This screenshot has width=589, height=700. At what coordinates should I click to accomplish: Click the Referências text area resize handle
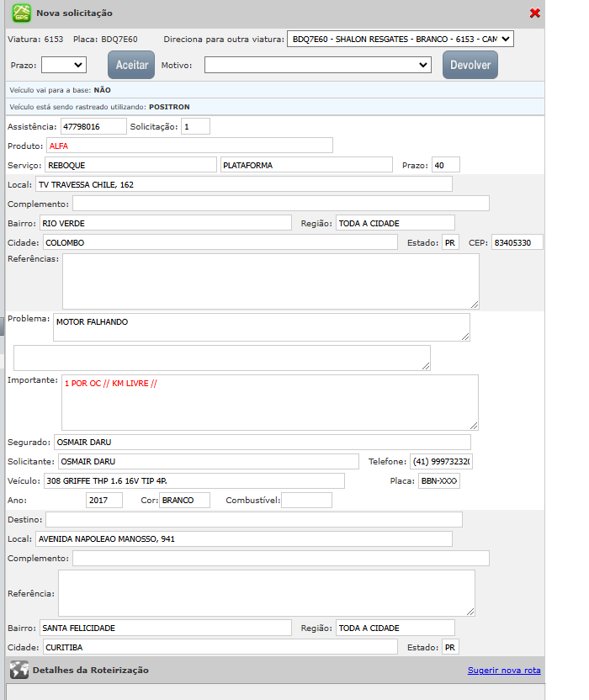[x=475, y=305]
